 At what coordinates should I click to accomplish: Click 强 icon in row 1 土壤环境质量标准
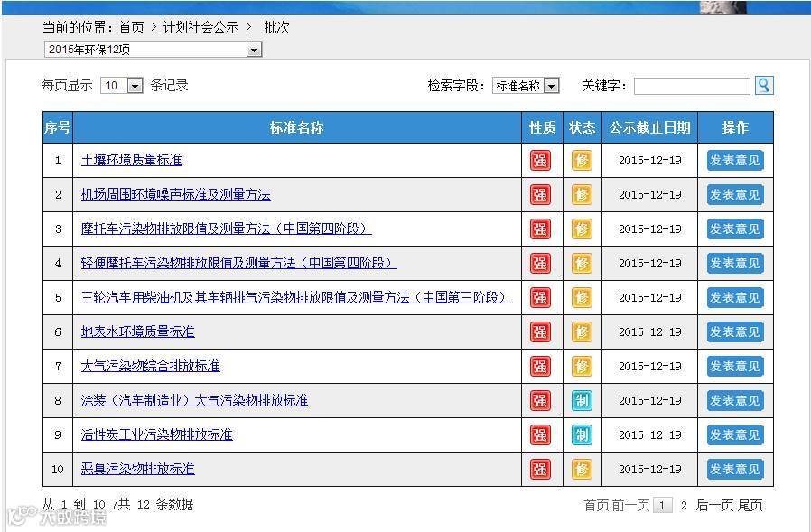pyautogui.click(x=540, y=161)
